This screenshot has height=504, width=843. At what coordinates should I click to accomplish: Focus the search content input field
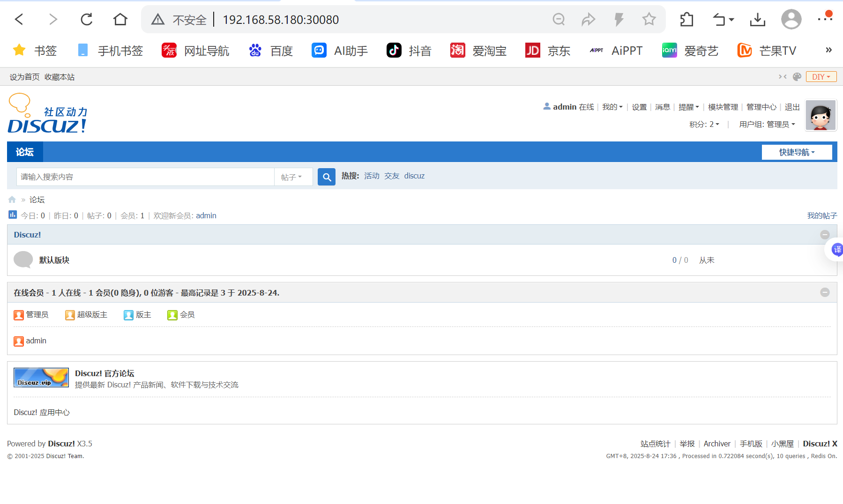pos(145,177)
